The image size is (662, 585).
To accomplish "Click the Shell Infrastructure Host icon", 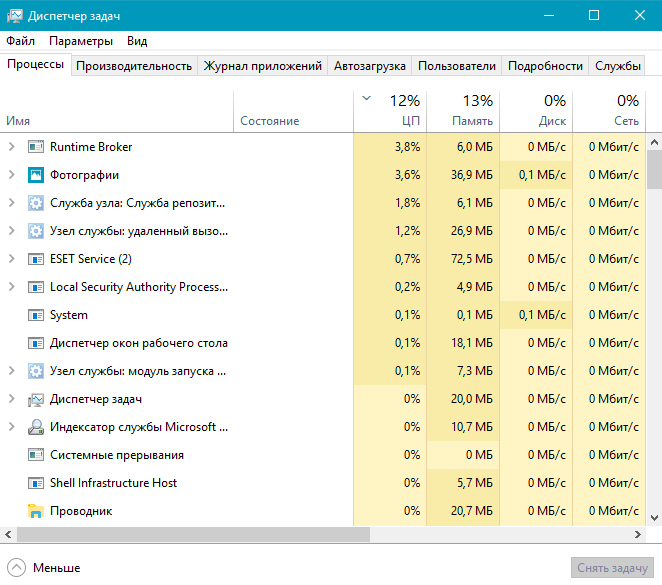I will (36, 483).
